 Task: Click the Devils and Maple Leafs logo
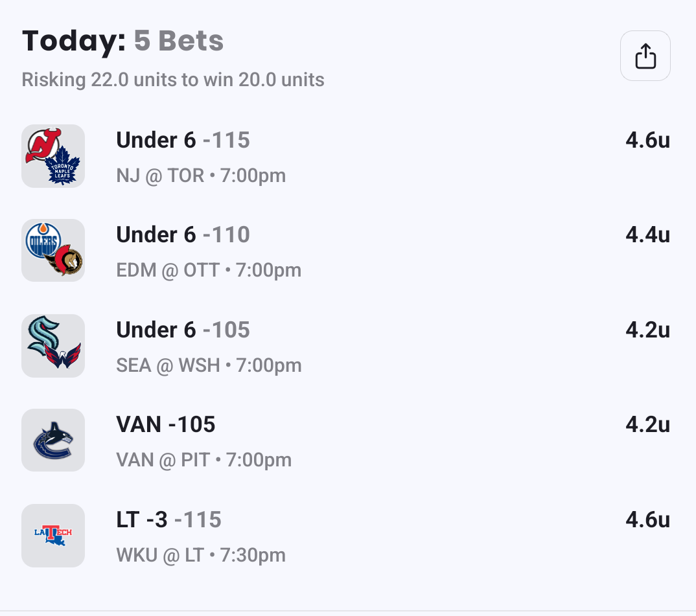(53, 156)
